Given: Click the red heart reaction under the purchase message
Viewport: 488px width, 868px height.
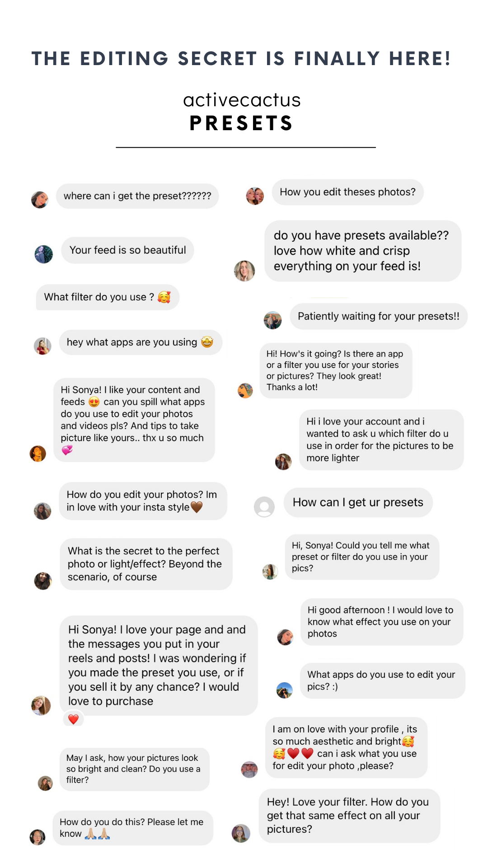Looking at the screenshot, I should (74, 719).
